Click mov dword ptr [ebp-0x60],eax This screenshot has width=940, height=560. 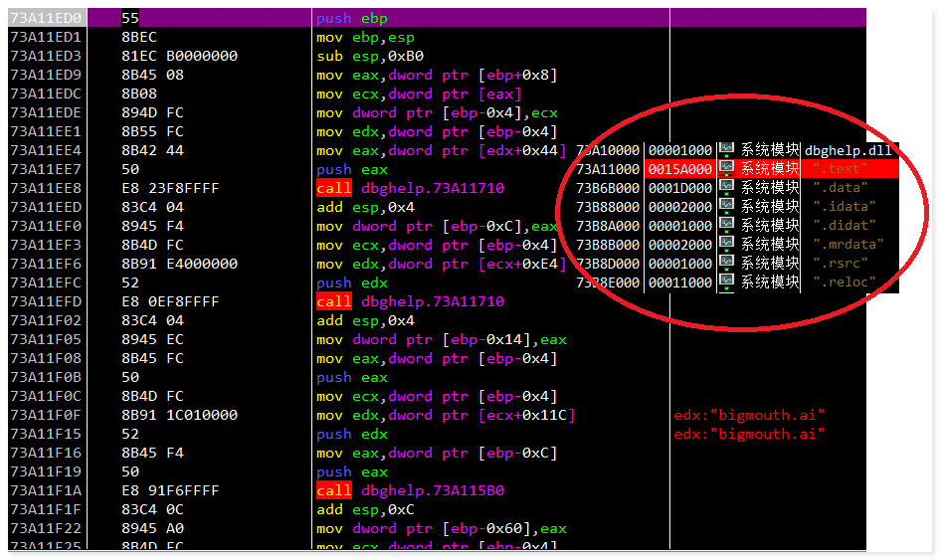[x=442, y=528]
